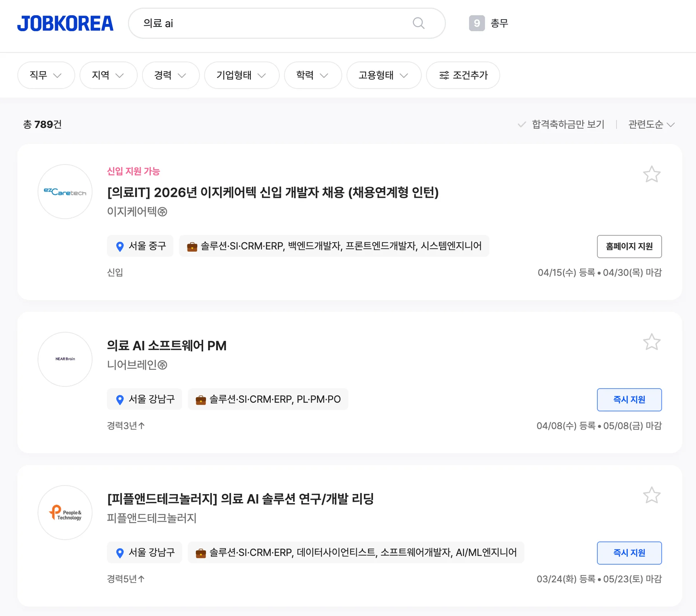Click the 이지케어텍㈜ company name
Image resolution: width=696 pixels, height=616 pixels.
(137, 211)
